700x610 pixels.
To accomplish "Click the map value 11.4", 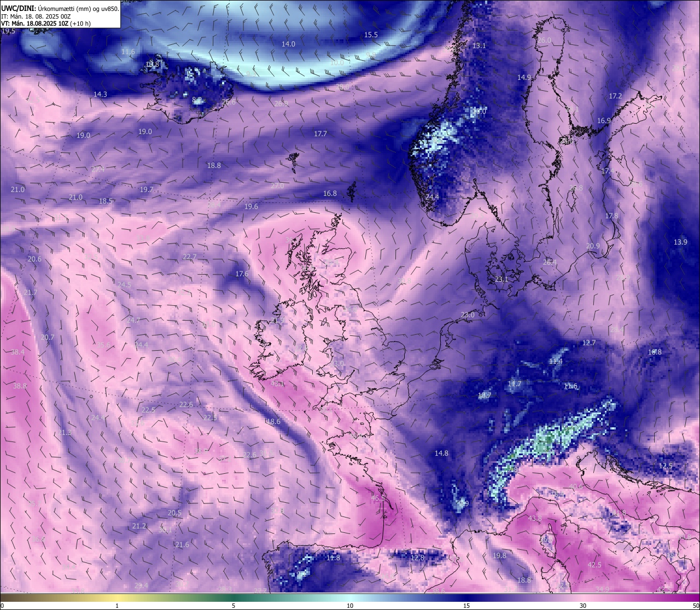I will coord(555,361).
